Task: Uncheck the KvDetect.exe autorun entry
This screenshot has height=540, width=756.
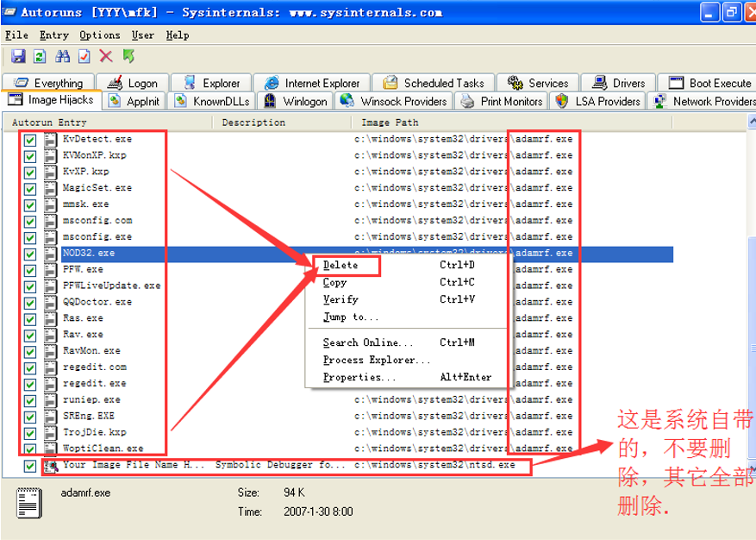Action: [x=30, y=140]
